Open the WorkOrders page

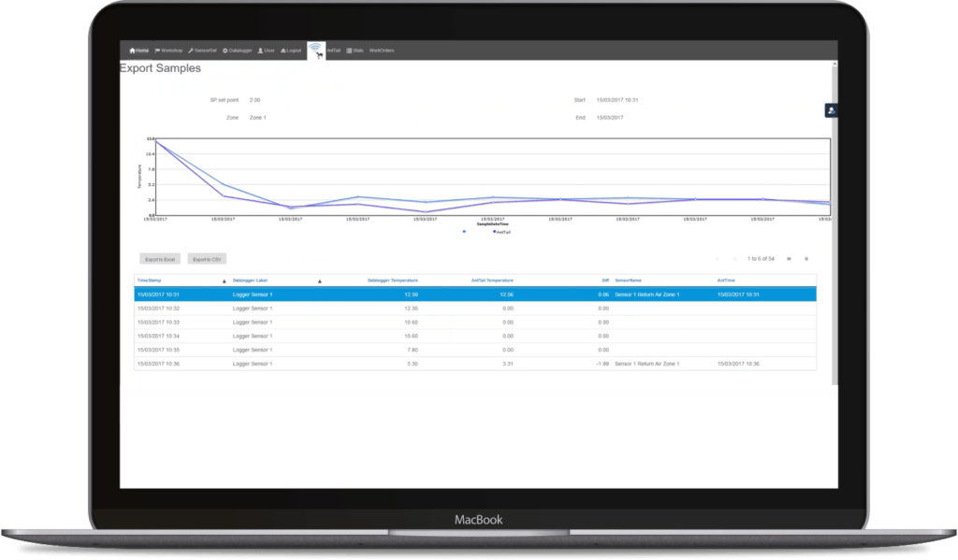click(x=382, y=50)
